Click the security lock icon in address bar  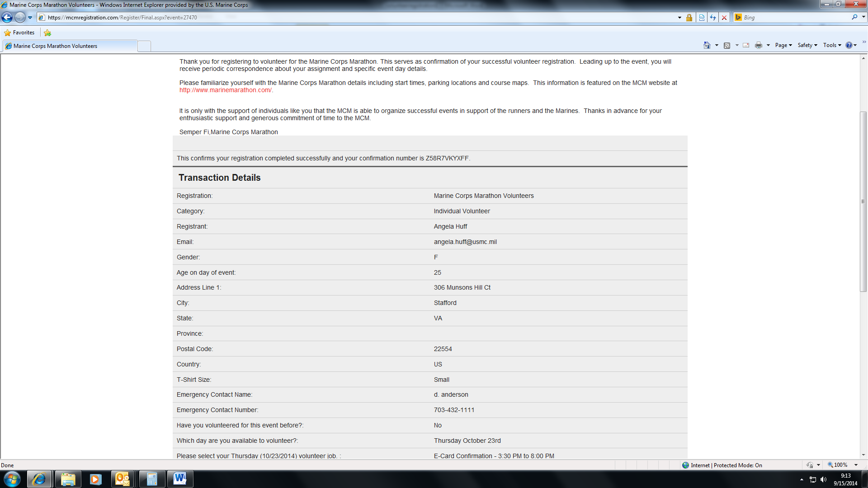pyautogui.click(x=689, y=18)
